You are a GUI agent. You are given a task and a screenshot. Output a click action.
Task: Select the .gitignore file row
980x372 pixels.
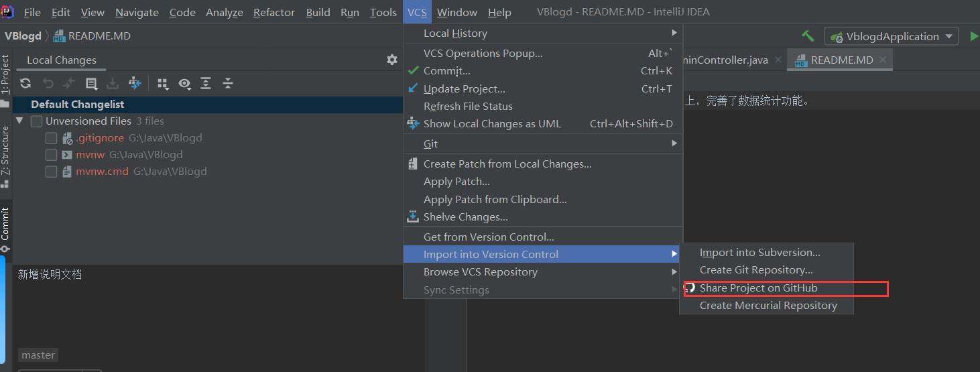208,138
